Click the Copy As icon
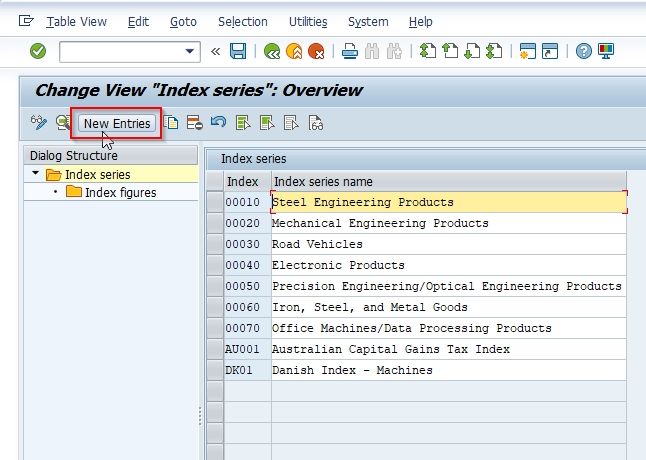This screenshot has width=646, height=460. tap(171, 123)
